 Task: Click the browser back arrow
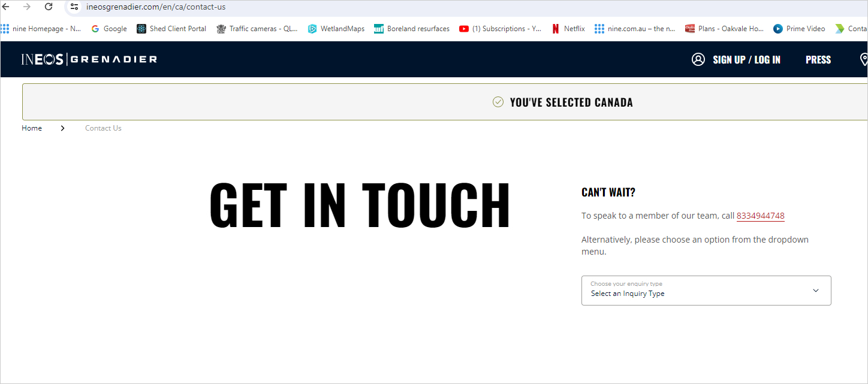click(x=6, y=7)
